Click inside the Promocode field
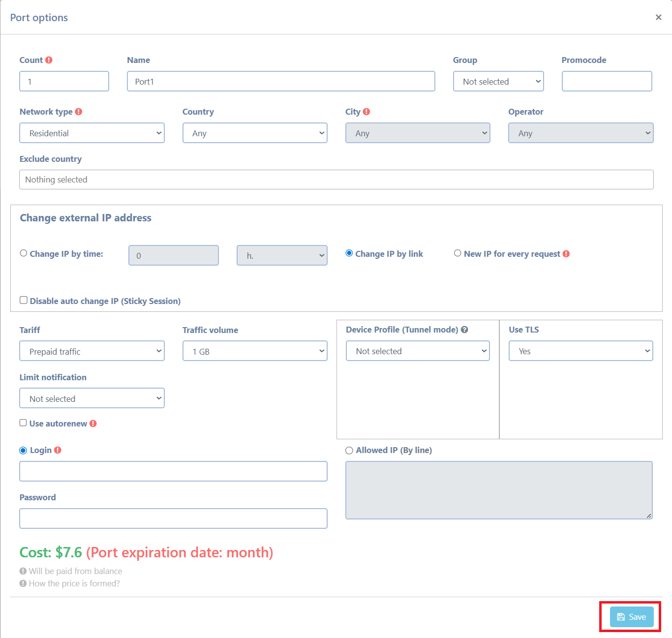 click(607, 81)
